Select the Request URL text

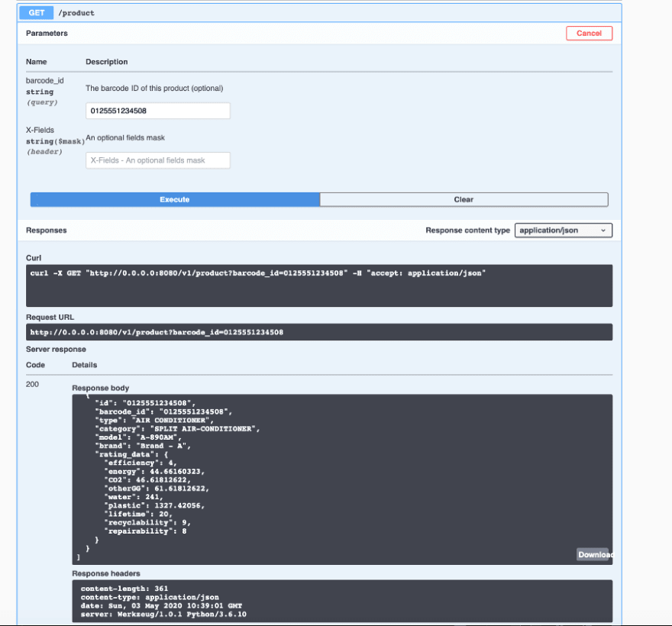point(157,333)
